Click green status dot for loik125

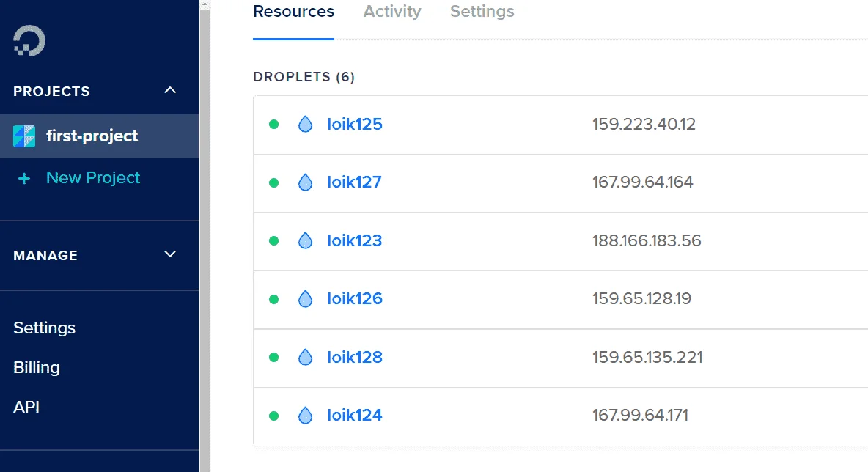(x=273, y=125)
